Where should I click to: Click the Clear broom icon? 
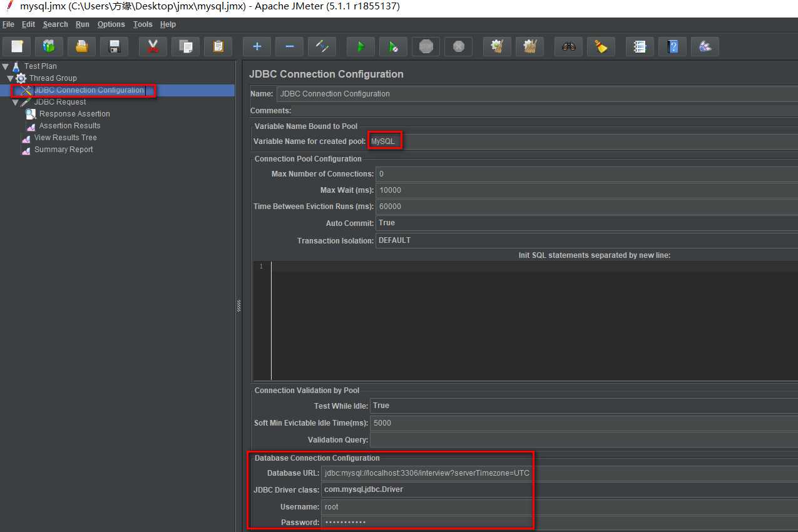497,46
